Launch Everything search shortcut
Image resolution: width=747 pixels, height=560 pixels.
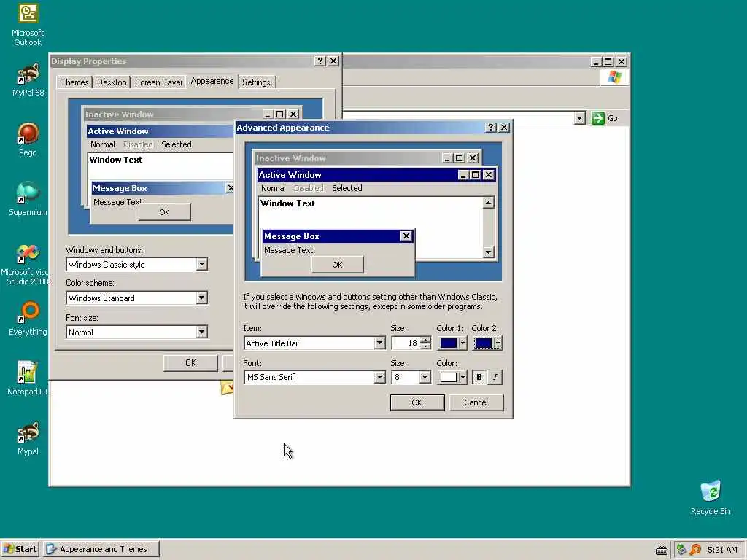[28, 319]
